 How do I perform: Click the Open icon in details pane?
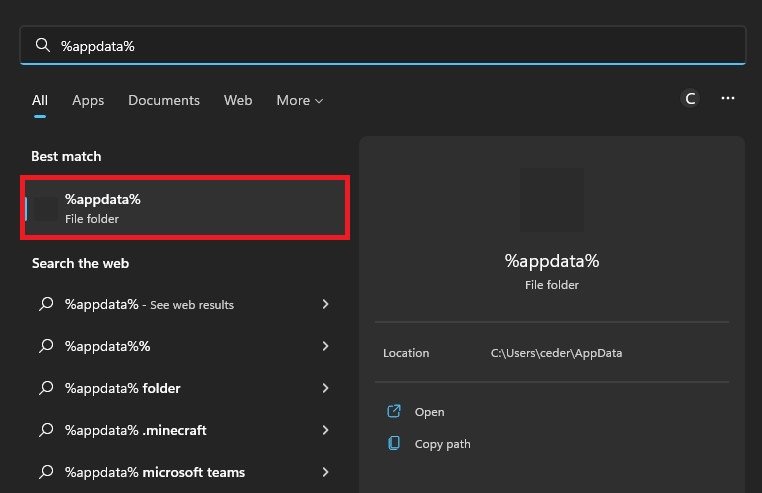click(394, 412)
